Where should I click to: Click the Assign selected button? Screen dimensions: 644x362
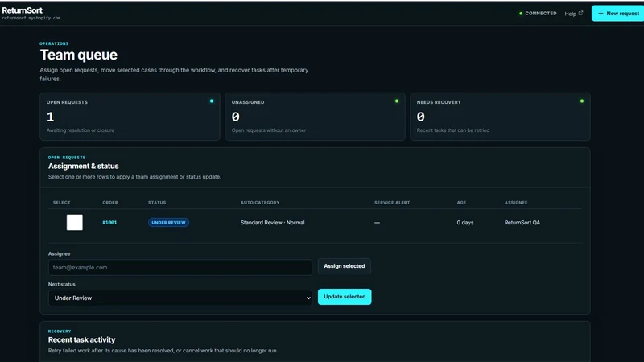345,266
